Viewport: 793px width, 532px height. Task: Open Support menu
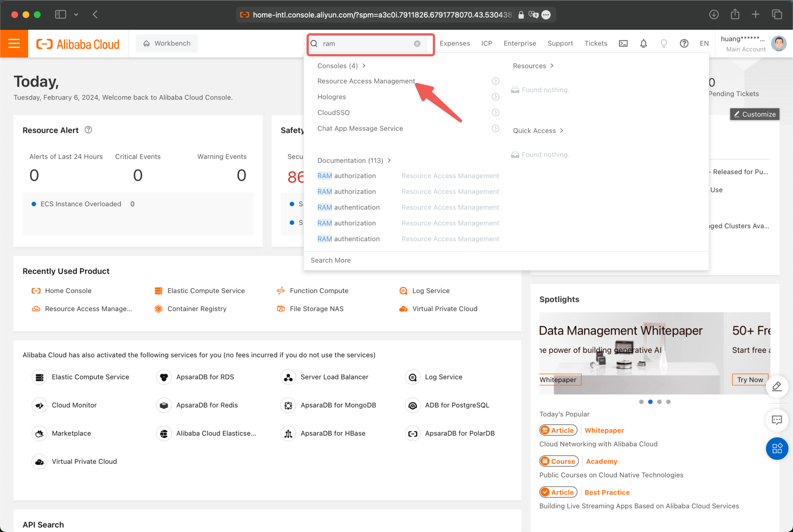pos(560,43)
